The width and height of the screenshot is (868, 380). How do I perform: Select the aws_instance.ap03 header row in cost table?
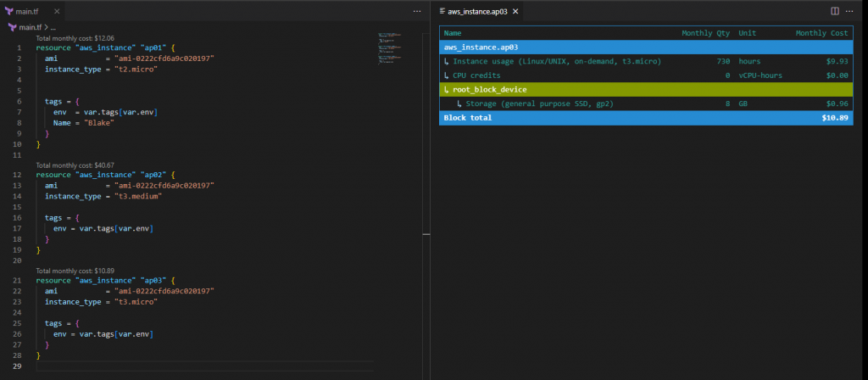pos(646,47)
